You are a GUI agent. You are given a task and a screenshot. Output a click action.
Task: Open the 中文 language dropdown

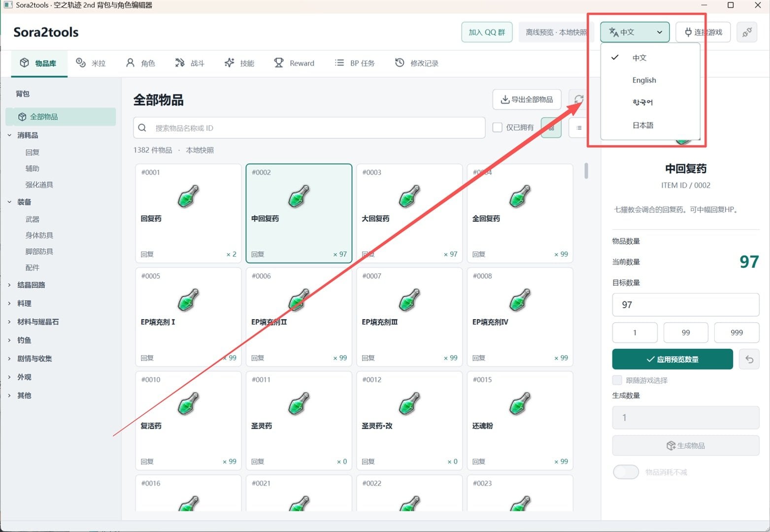coord(635,33)
